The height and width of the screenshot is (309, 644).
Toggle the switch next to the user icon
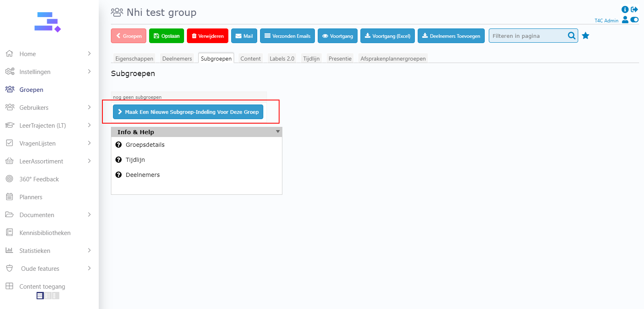[634, 20]
